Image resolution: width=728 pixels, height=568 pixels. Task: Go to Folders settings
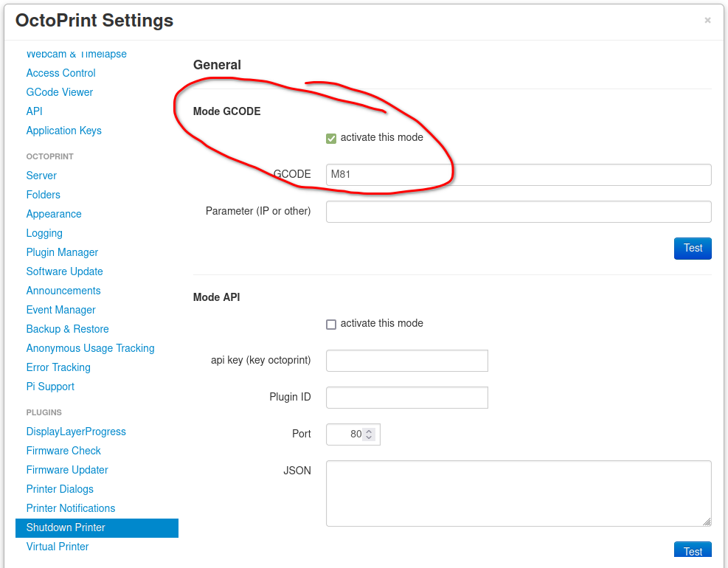(x=44, y=195)
